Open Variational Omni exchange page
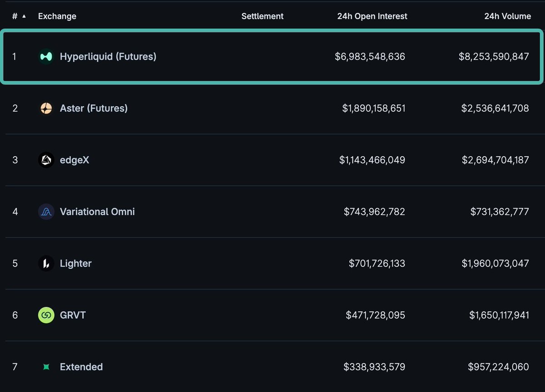 [97, 212]
